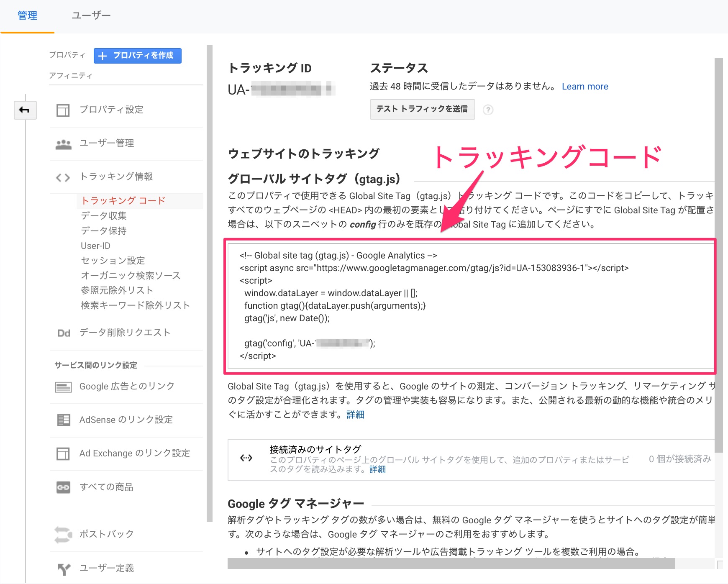
Task: Click the プロパティ設定 window icon
Action: click(x=63, y=110)
